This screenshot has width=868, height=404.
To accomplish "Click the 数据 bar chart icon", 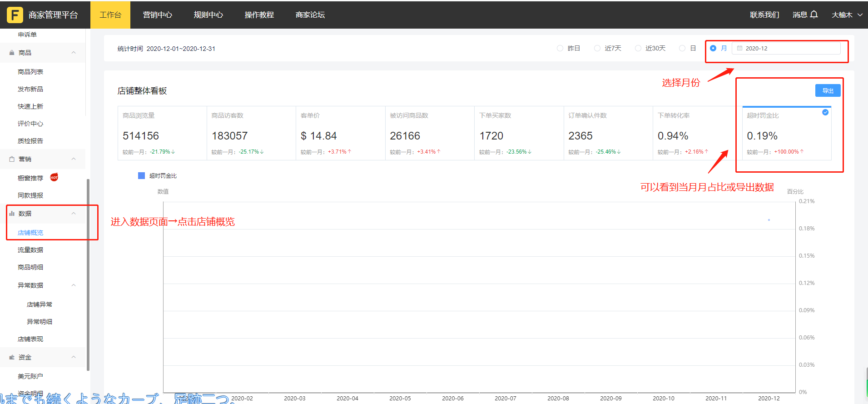I will (12, 214).
